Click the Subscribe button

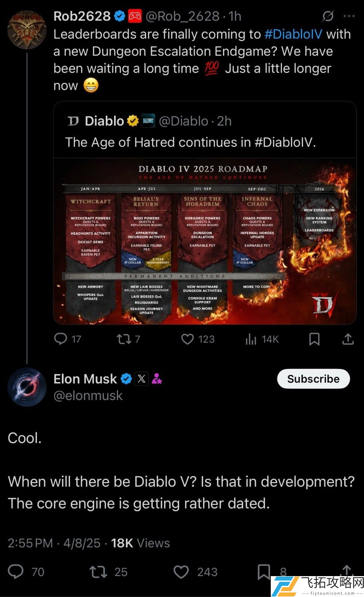pyautogui.click(x=313, y=379)
